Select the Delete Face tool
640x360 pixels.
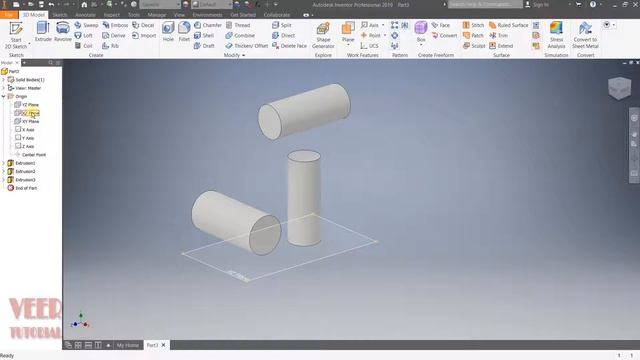tap(289, 46)
